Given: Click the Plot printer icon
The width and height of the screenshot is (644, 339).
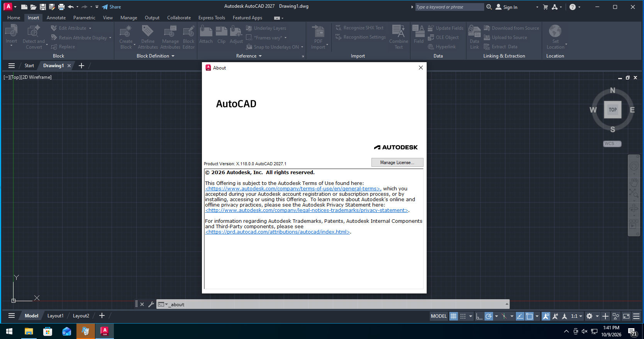Looking at the screenshot, I should (61, 7).
